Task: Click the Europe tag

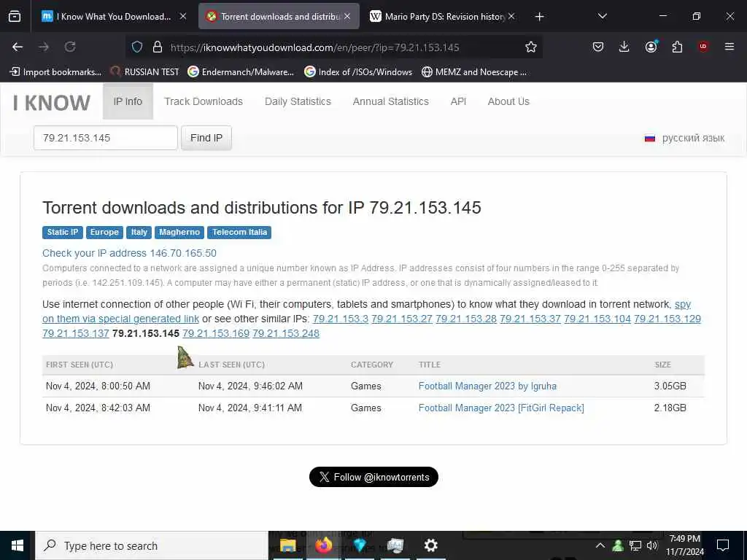Action: (104, 232)
